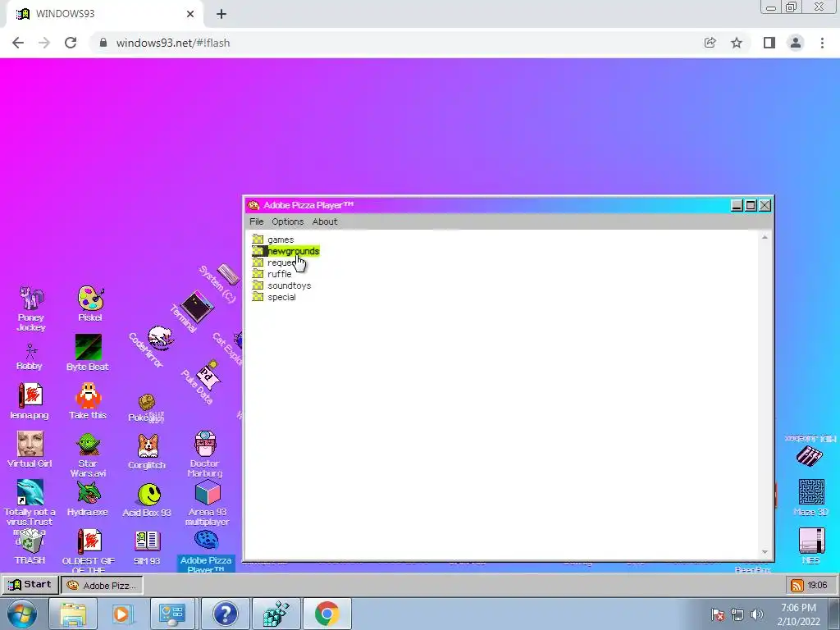Select the games folder
Image resolution: width=840 pixels, height=630 pixels.
point(281,240)
